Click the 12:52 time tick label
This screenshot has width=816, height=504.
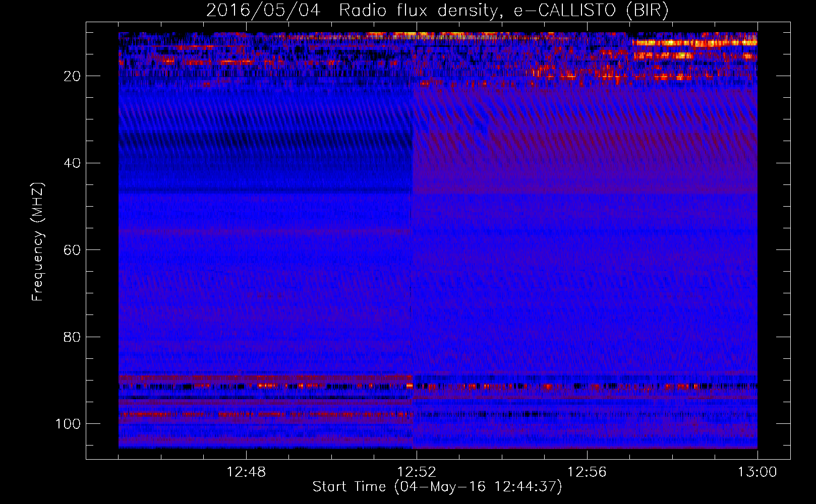(x=417, y=472)
